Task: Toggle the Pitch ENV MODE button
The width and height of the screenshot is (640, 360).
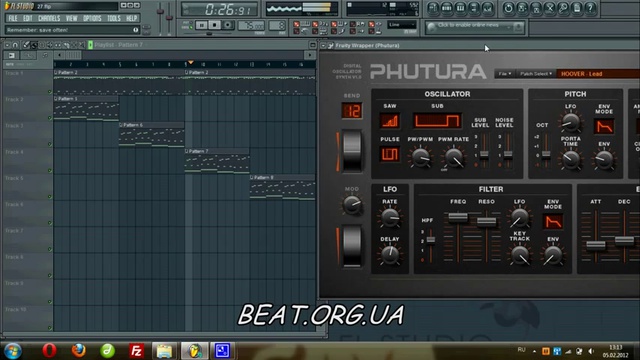Action: 604,127
